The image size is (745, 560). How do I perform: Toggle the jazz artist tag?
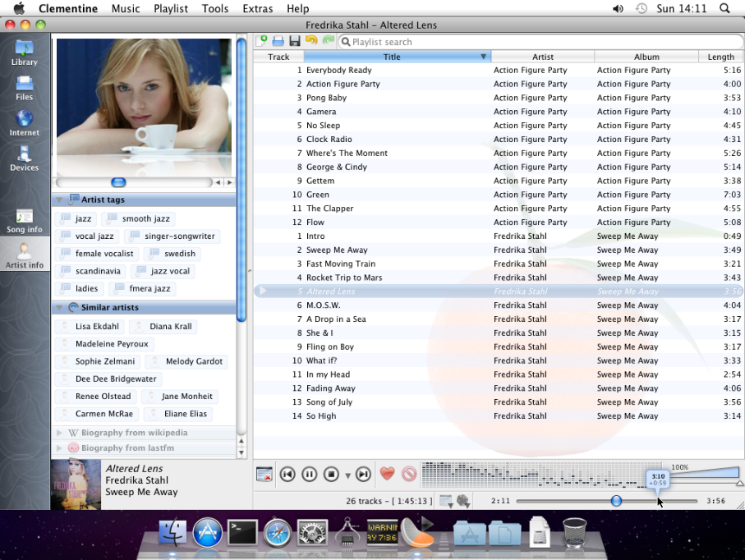click(76, 218)
